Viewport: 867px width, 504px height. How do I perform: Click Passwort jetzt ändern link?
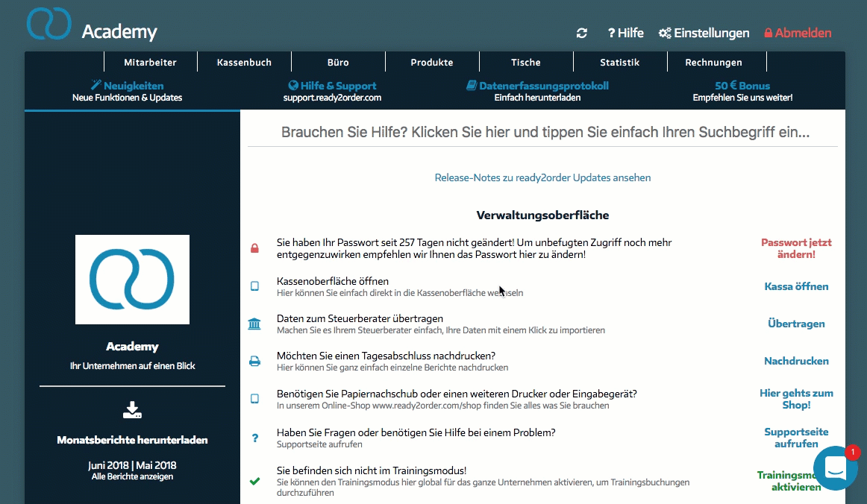pyautogui.click(x=796, y=248)
